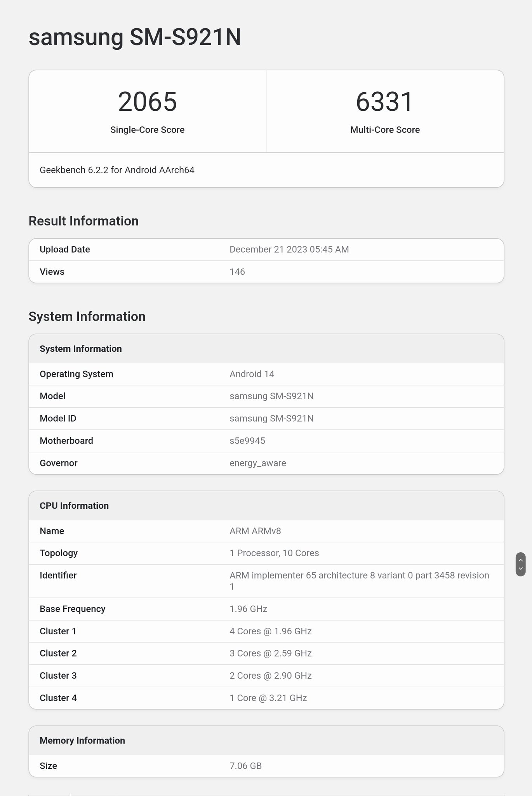
Task: Select Cluster 4 value '1 Core @ 3.21 GHz'
Action: [x=268, y=698]
